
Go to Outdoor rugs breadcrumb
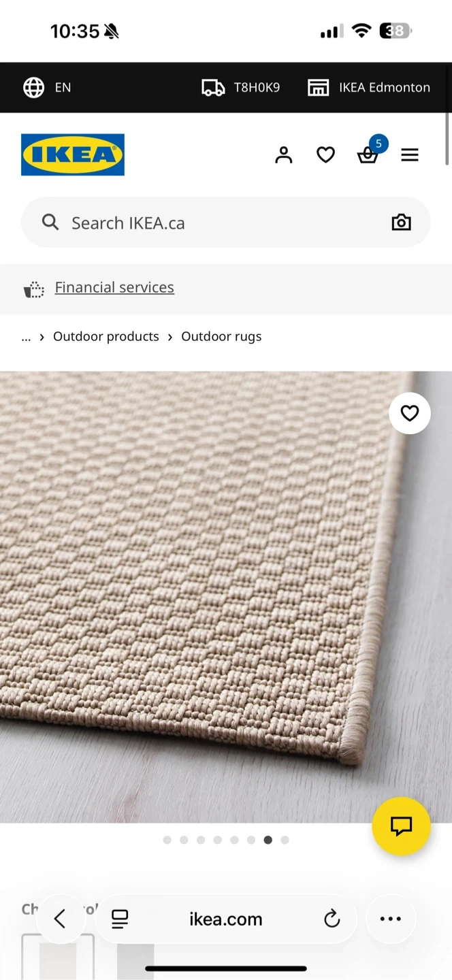click(221, 336)
